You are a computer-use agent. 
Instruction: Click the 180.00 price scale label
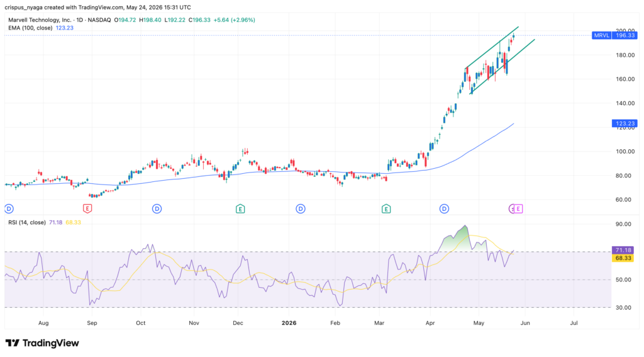[x=626, y=55]
